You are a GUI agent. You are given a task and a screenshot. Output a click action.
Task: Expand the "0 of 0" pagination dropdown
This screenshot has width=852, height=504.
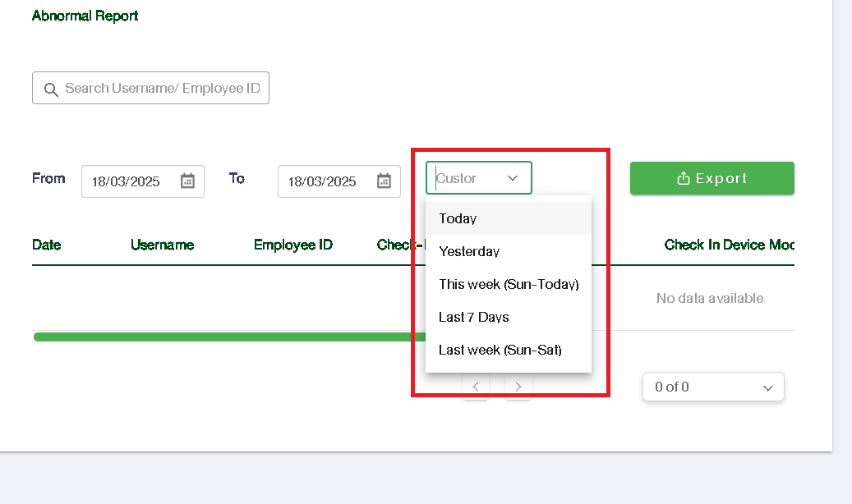pyautogui.click(x=767, y=387)
